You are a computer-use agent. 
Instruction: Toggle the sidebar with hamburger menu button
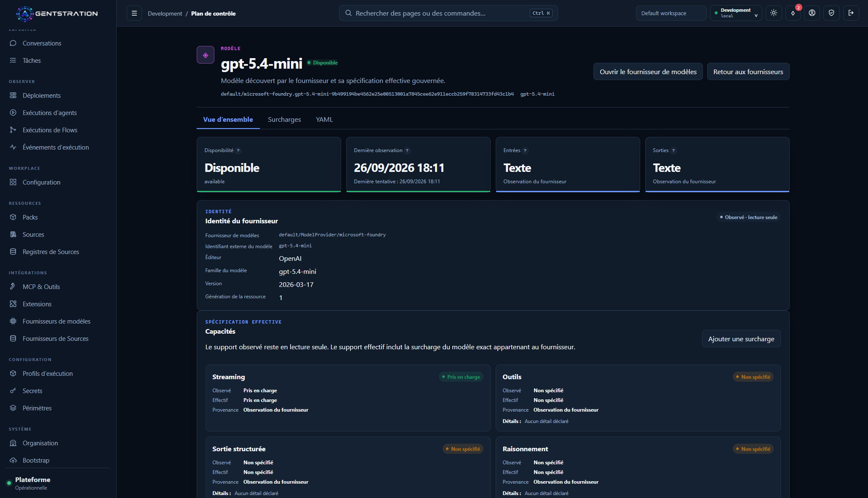134,13
